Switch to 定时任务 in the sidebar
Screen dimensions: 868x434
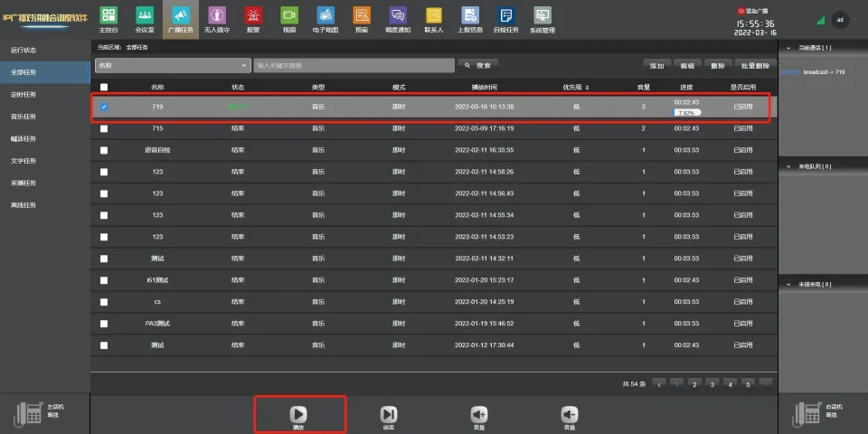coord(24,94)
